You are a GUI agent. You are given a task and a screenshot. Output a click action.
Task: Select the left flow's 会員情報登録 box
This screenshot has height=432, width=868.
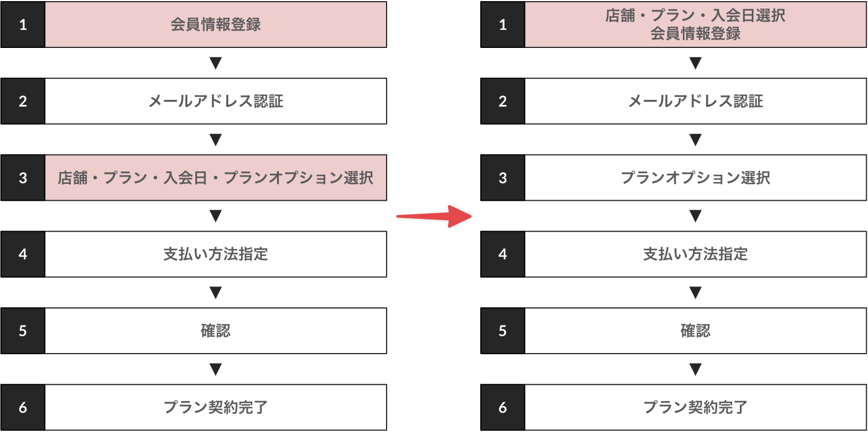pyautogui.click(x=216, y=25)
